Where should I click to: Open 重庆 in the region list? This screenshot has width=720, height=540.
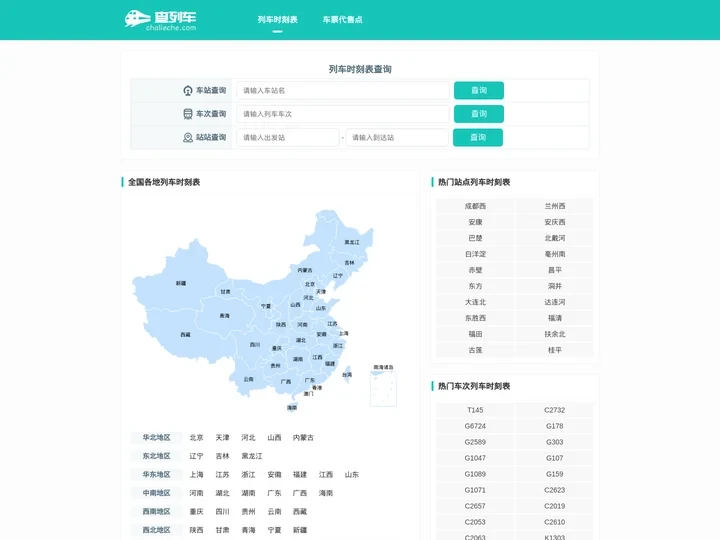point(197,511)
